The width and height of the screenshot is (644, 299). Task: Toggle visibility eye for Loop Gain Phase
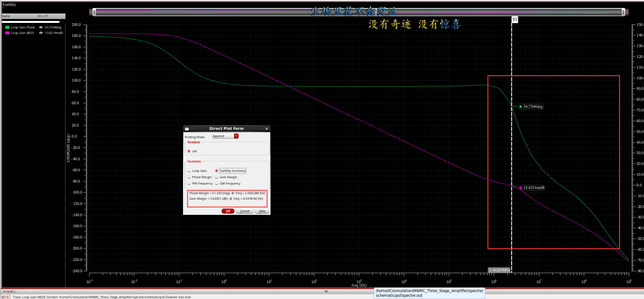point(41,27)
